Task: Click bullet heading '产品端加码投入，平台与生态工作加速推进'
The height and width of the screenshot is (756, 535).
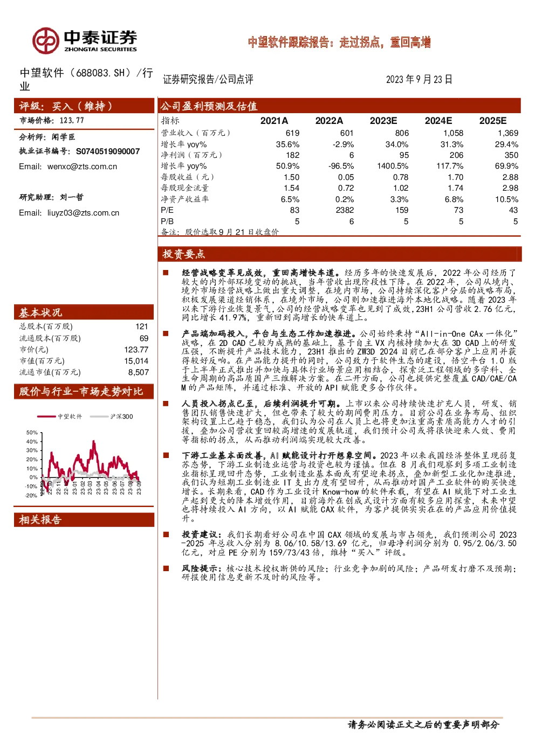Action: pyautogui.click(x=267, y=334)
